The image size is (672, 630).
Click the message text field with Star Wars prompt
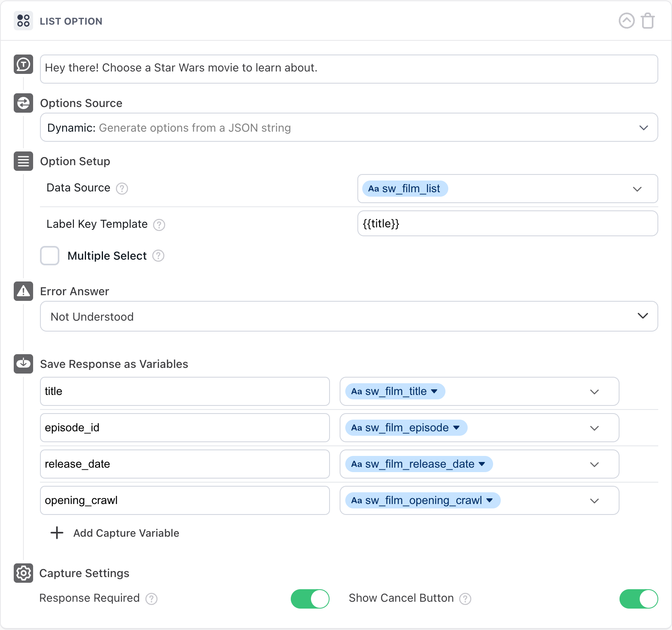[x=349, y=69]
